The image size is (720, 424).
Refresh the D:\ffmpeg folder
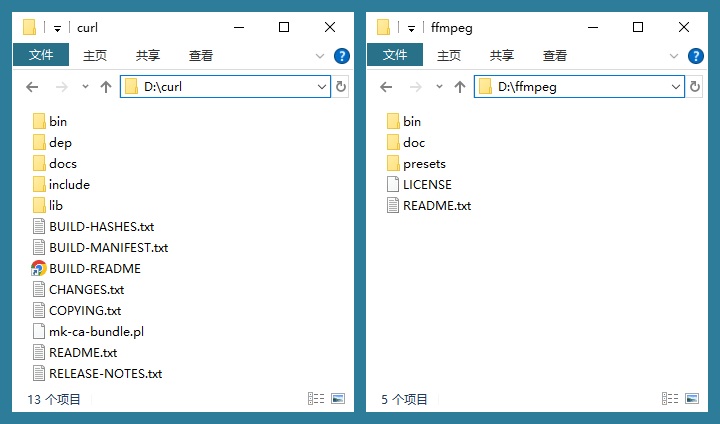pos(695,87)
